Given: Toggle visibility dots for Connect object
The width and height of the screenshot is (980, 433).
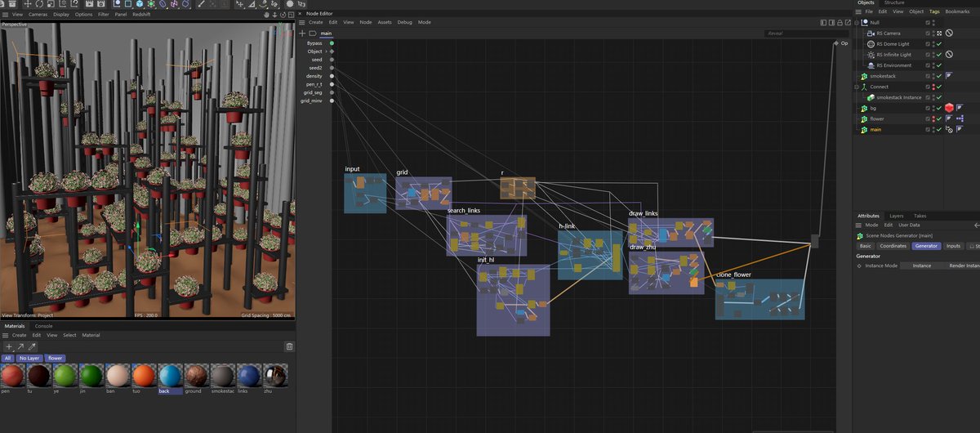Looking at the screenshot, I should click(x=933, y=87).
